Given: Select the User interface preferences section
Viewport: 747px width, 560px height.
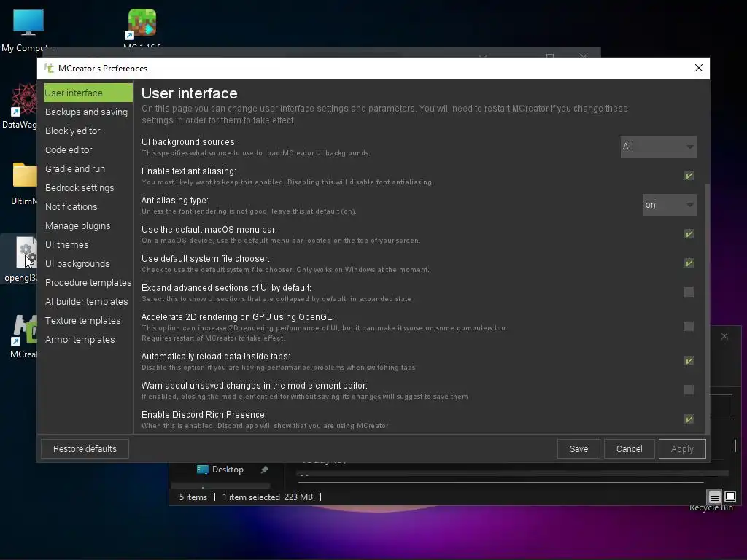Looking at the screenshot, I should (88, 93).
